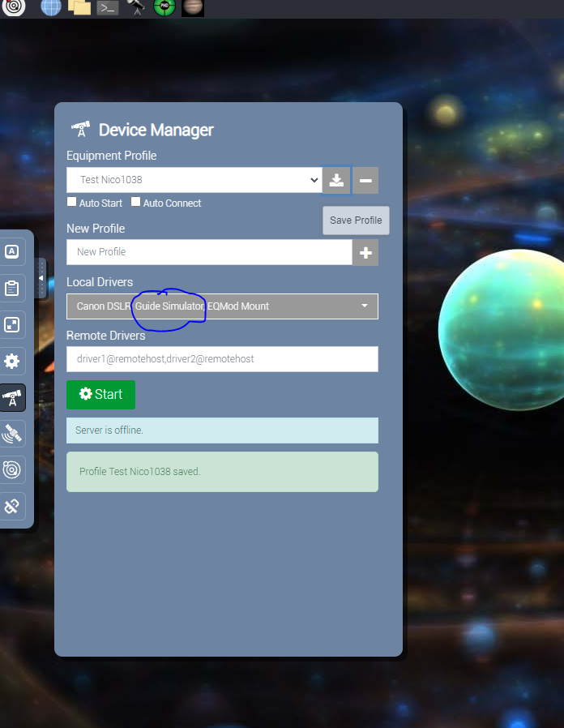Enable the Auto Start checkbox
Image resolution: width=564 pixels, height=728 pixels.
(x=71, y=202)
